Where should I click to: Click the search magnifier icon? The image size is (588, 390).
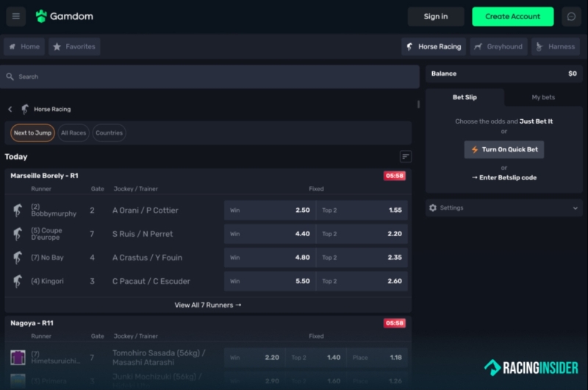(10, 77)
